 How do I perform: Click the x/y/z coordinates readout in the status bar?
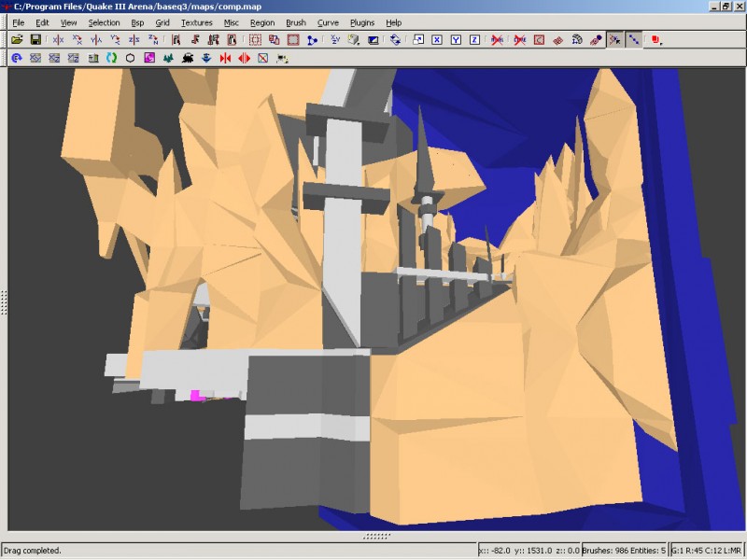pyautogui.click(x=529, y=551)
